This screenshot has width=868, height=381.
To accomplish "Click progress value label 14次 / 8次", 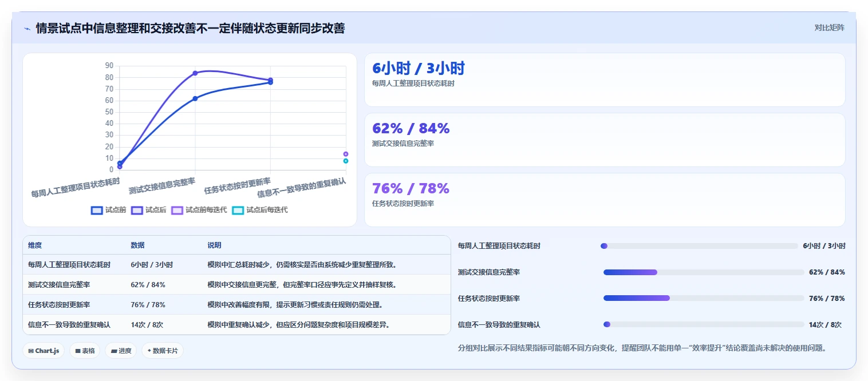I will (x=825, y=324).
